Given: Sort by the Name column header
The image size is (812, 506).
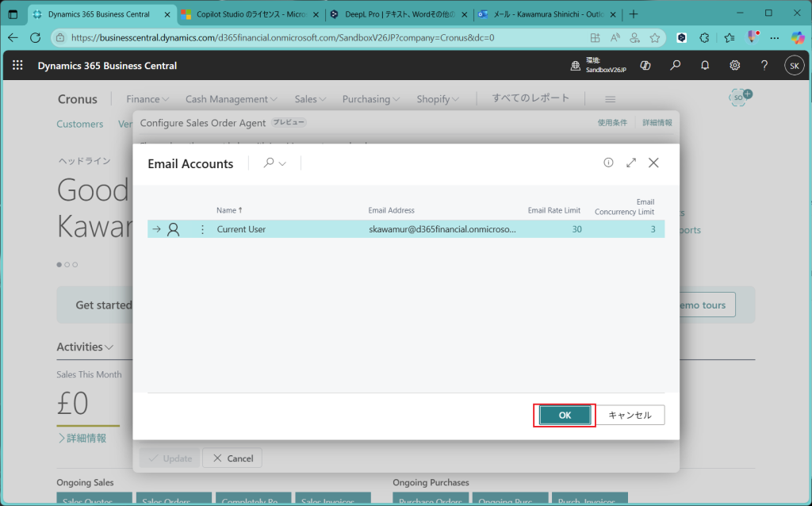Looking at the screenshot, I should (x=229, y=210).
